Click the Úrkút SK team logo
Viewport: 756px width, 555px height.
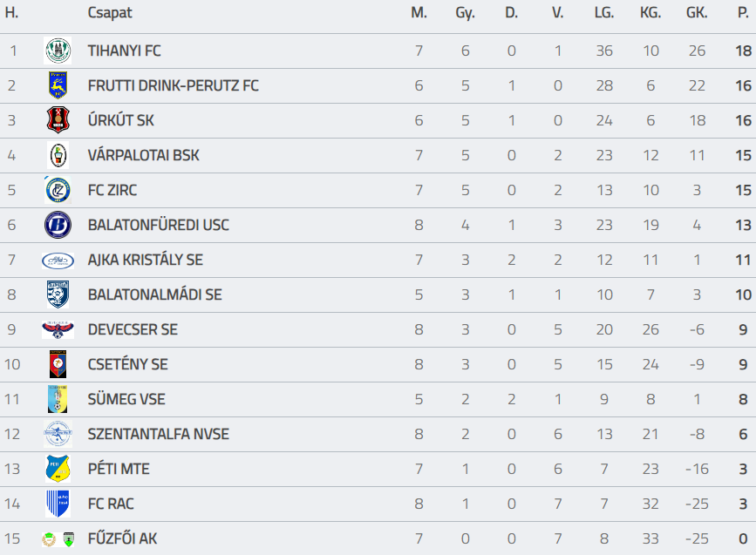point(58,120)
